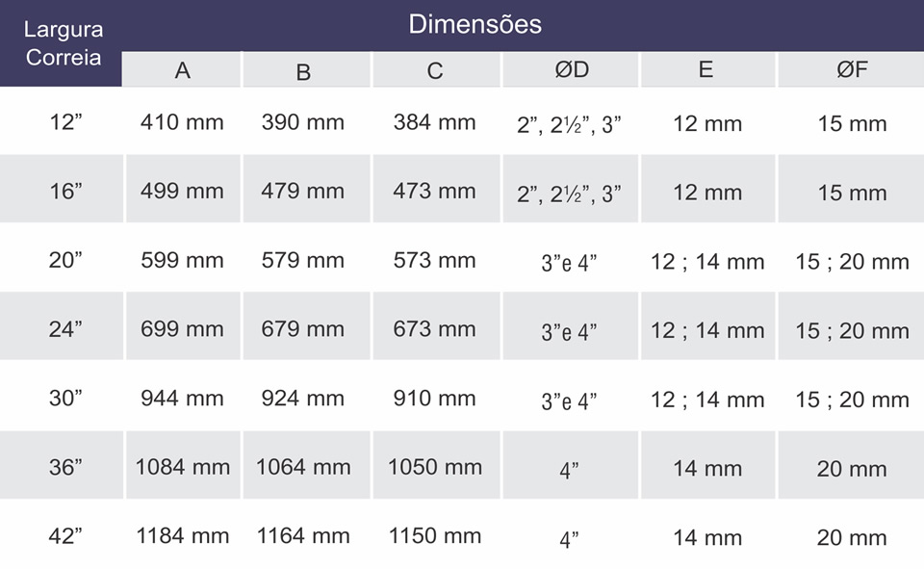Click the 1084 mm cell

coord(183,467)
